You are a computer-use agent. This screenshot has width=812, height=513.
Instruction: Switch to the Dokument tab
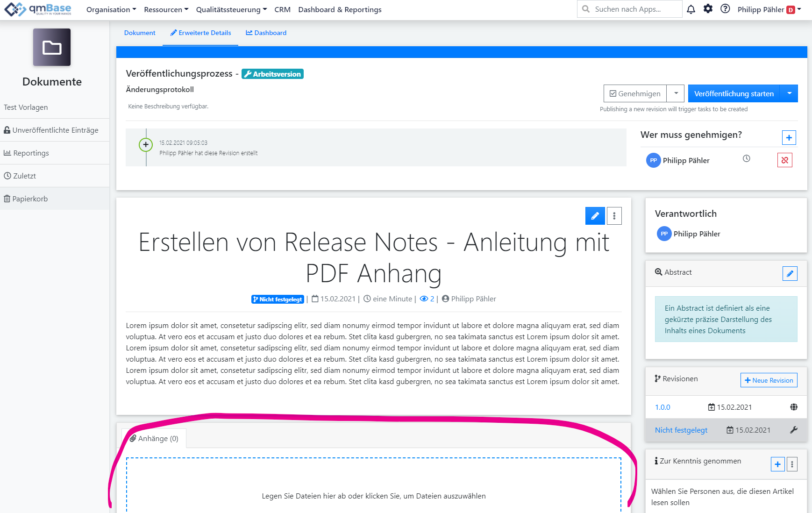tap(140, 33)
